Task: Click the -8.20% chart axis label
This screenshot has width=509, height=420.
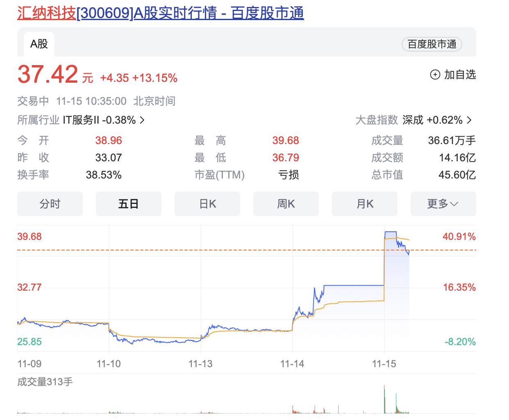Action: 460,342
